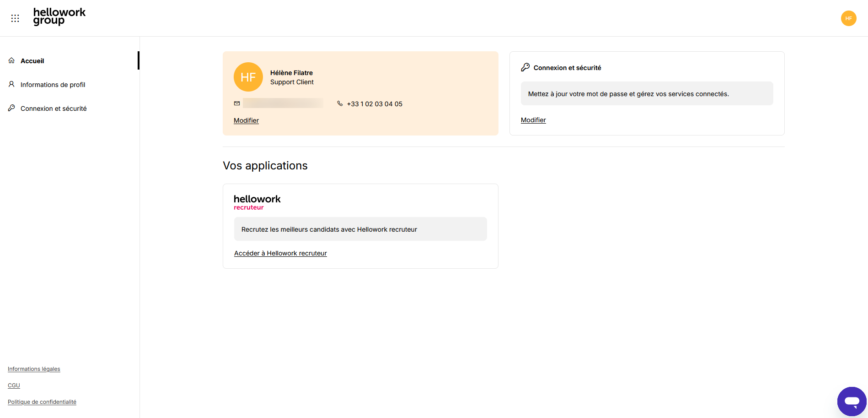
Task: Open the CGU link
Action: pyautogui.click(x=14, y=385)
